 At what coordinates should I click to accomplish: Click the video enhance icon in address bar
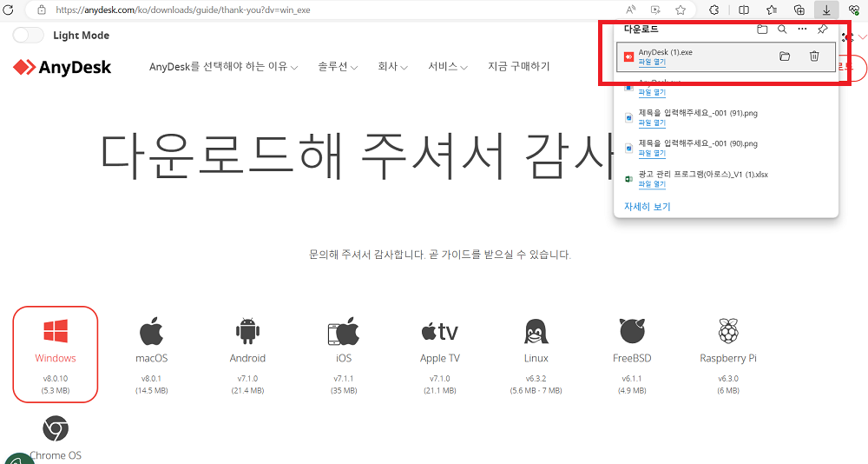(655, 10)
